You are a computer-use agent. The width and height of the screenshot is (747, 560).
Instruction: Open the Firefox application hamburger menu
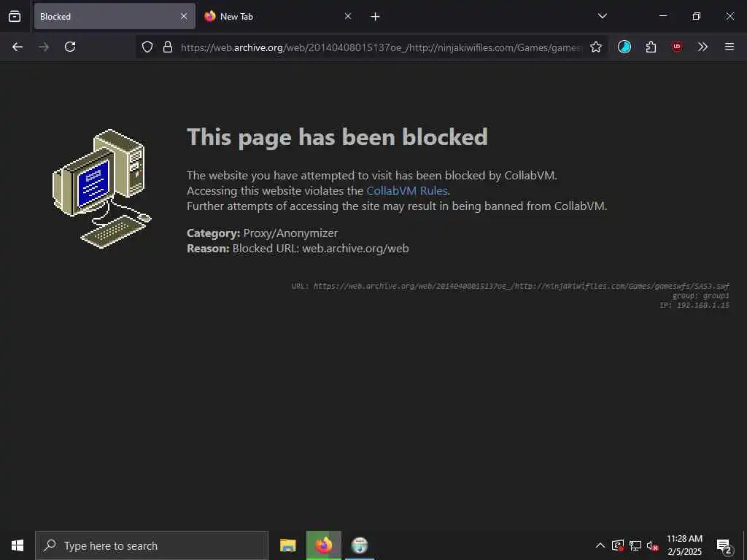(x=729, y=47)
